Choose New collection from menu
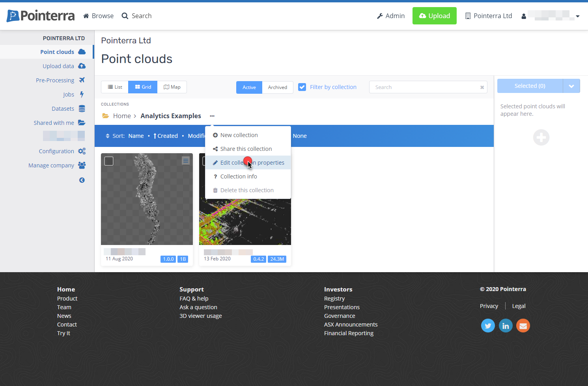 click(248, 135)
